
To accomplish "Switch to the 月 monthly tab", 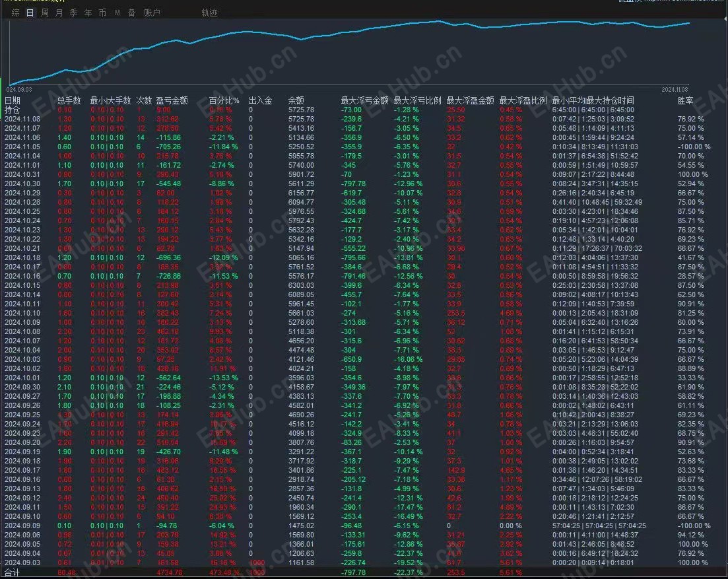I will click(x=59, y=13).
